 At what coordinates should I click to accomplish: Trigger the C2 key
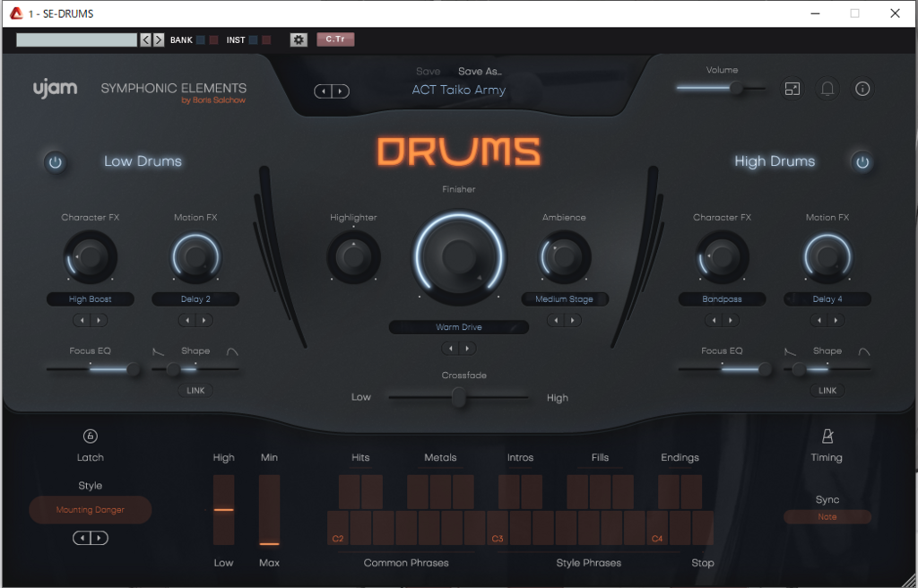338,528
